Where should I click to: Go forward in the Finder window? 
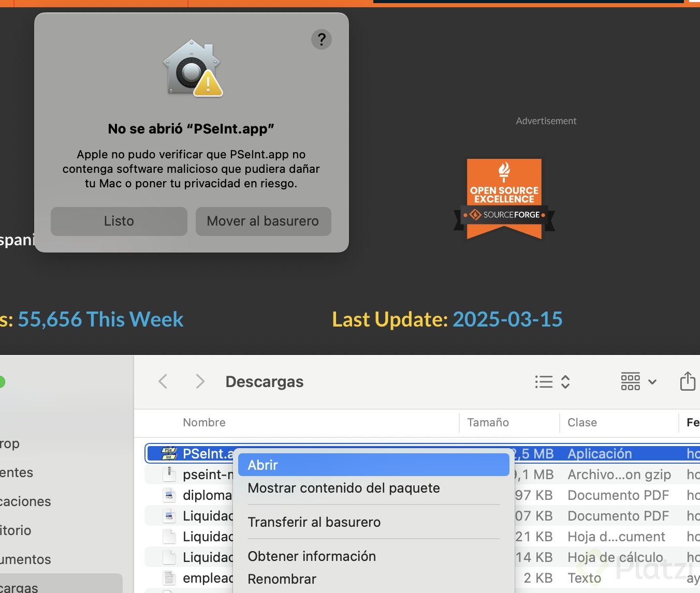click(x=200, y=382)
